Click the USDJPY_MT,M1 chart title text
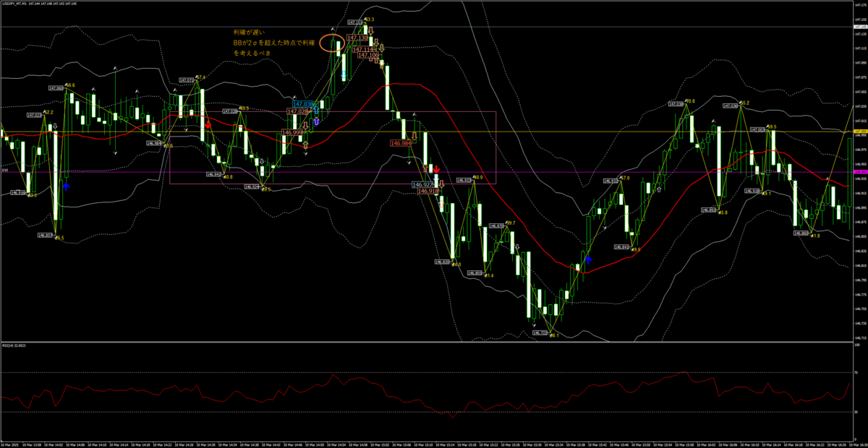 (x=15, y=4)
